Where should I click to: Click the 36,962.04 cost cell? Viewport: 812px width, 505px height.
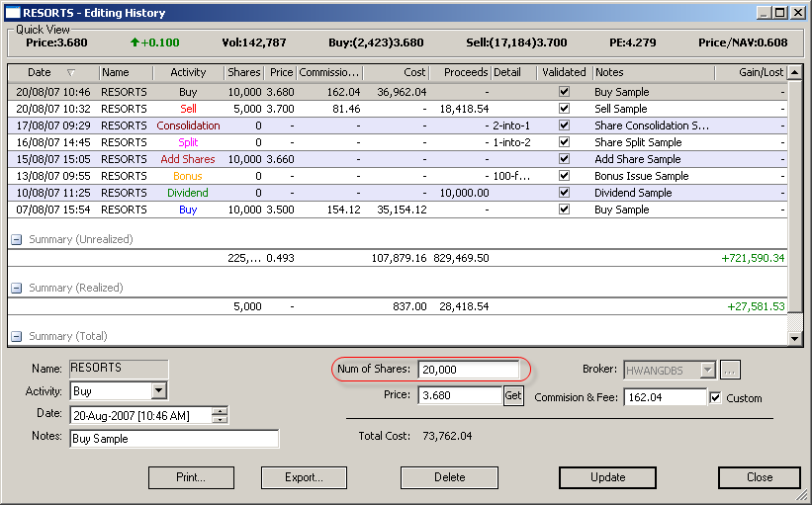pos(402,92)
